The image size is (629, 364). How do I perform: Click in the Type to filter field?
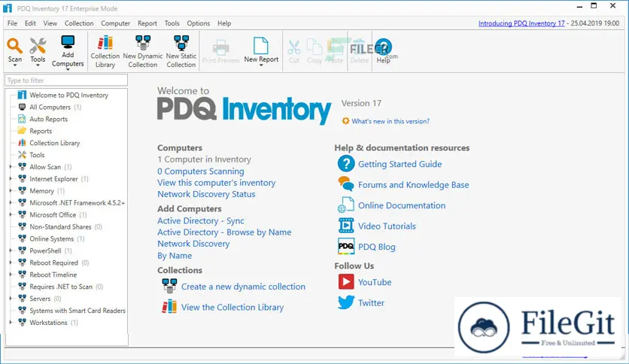point(66,80)
